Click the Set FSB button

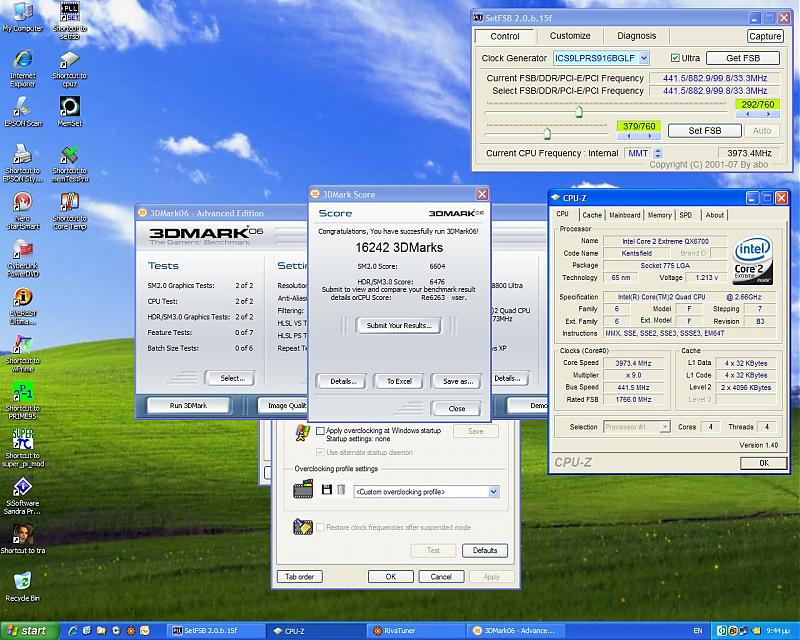(x=705, y=131)
